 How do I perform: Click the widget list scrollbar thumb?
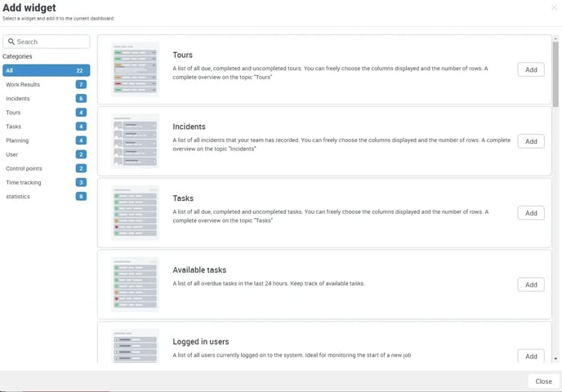pos(555,74)
